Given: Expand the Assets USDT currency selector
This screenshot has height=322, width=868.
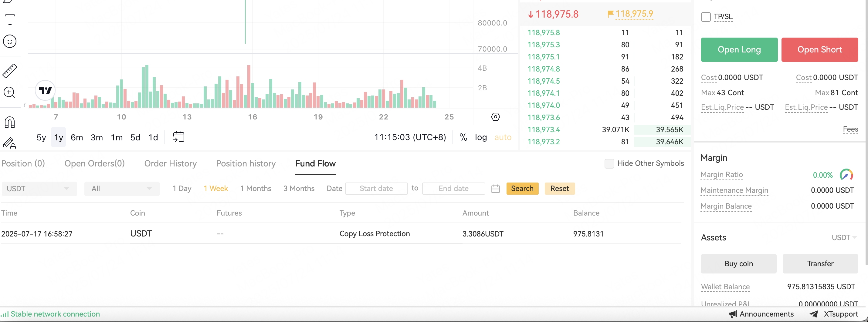Looking at the screenshot, I should tap(844, 237).
